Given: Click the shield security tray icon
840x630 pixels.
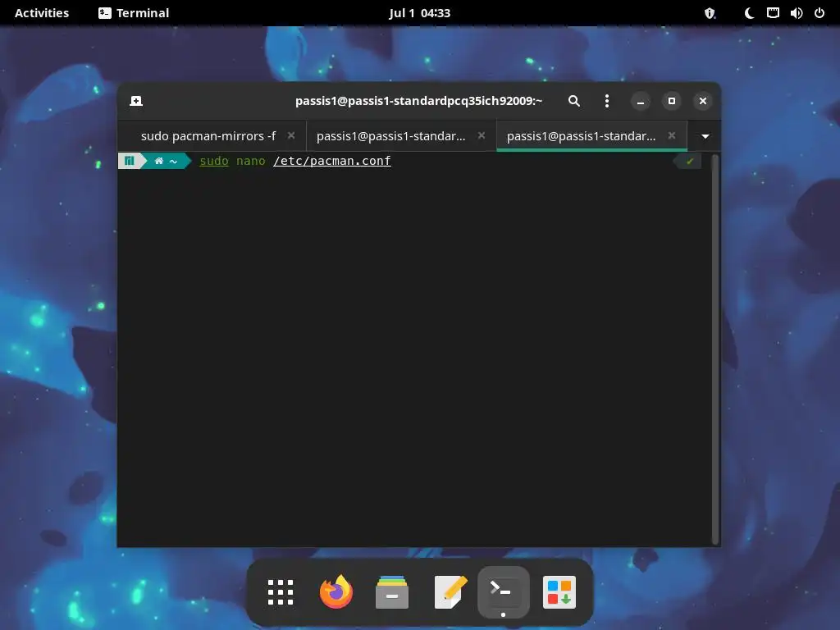Looking at the screenshot, I should tap(710, 13).
